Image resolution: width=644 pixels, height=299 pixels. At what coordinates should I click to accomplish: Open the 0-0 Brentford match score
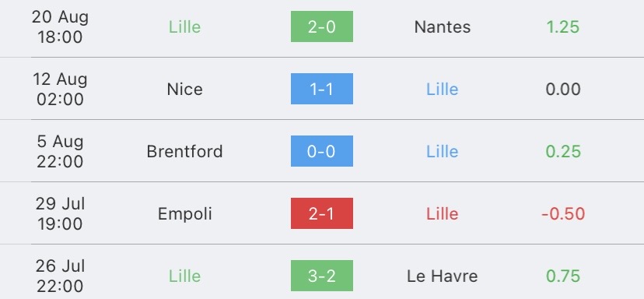(321, 151)
